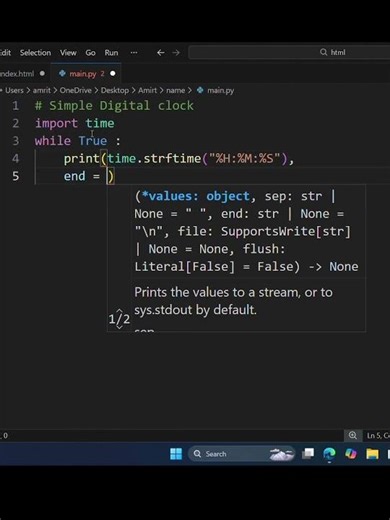
Task: Click the import keyword on line 2
Action: click(x=56, y=123)
